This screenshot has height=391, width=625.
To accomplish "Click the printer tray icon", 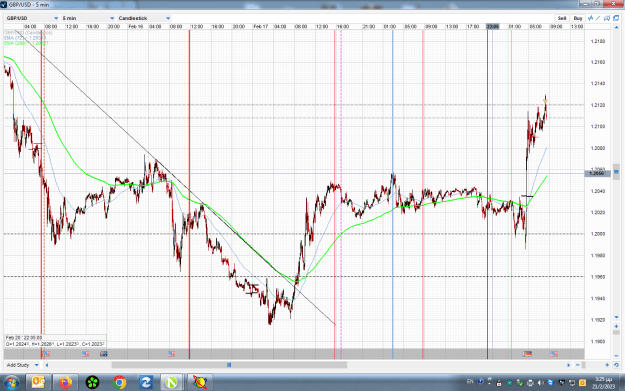I will coord(530,383).
